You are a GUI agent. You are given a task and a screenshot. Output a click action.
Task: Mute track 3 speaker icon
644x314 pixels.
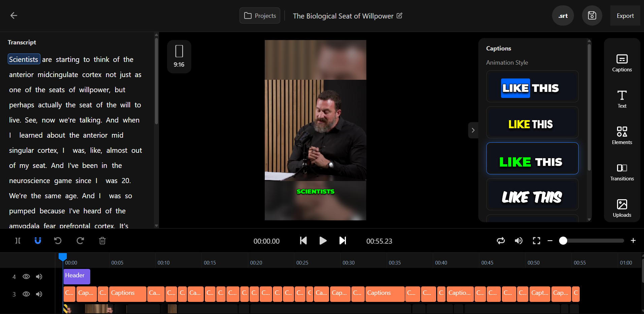click(39, 294)
